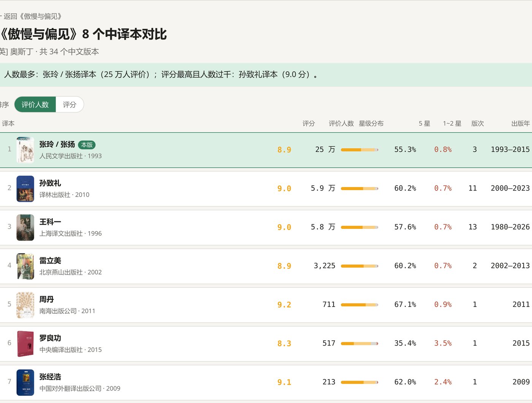Image resolution: width=532 pixels, height=403 pixels.
Task: Click star distribution bar for 罗良功
Action: pyautogui.click(x=359, y=344)
